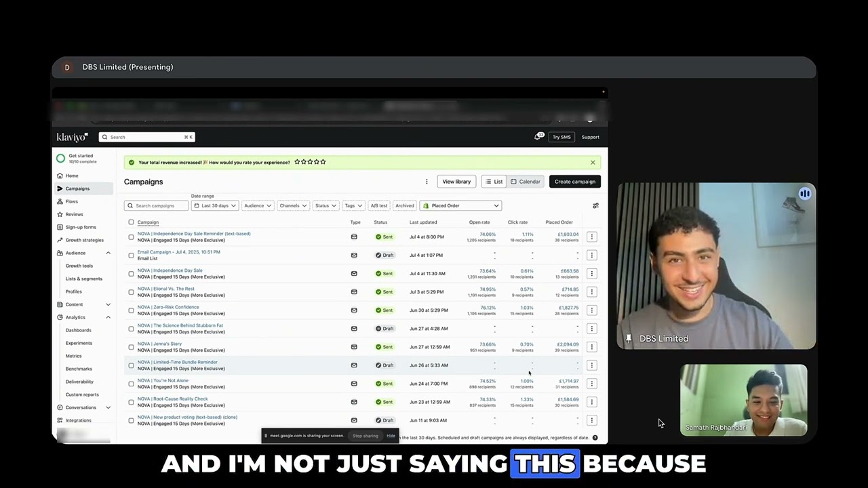Image resolution: width=868 pixels, height=488 pixels.
Task: Open Campaigns page kebab menu
Action: (x=427, y=182)
